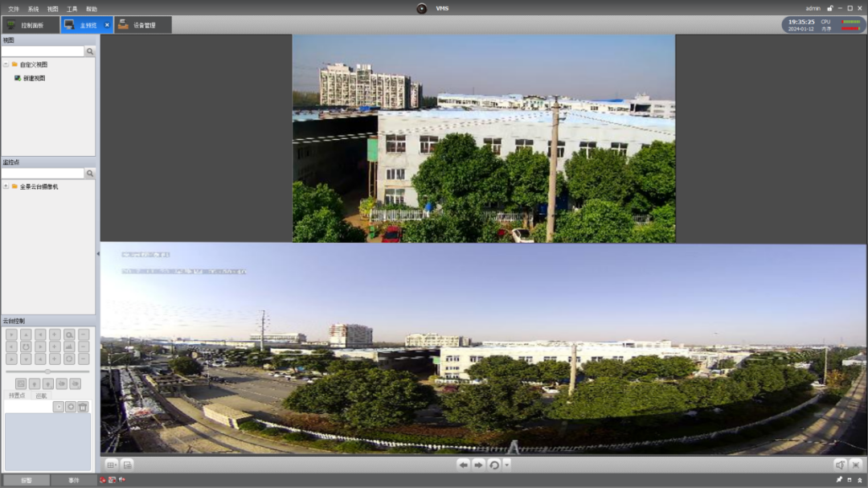The width and height of the screenshot is (868, 488).
Task: Go to the next page arrow
Action: (478, 465)
